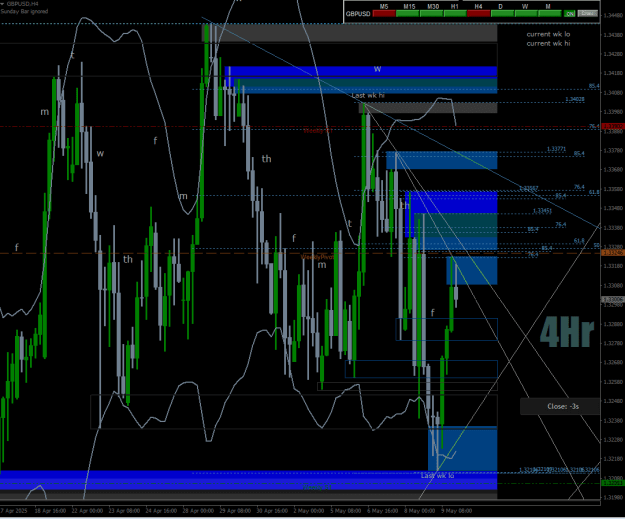This screenshot has width=625, height=519.
Task: Click the 5 May 08:00 time axis label
Action: 345,511
